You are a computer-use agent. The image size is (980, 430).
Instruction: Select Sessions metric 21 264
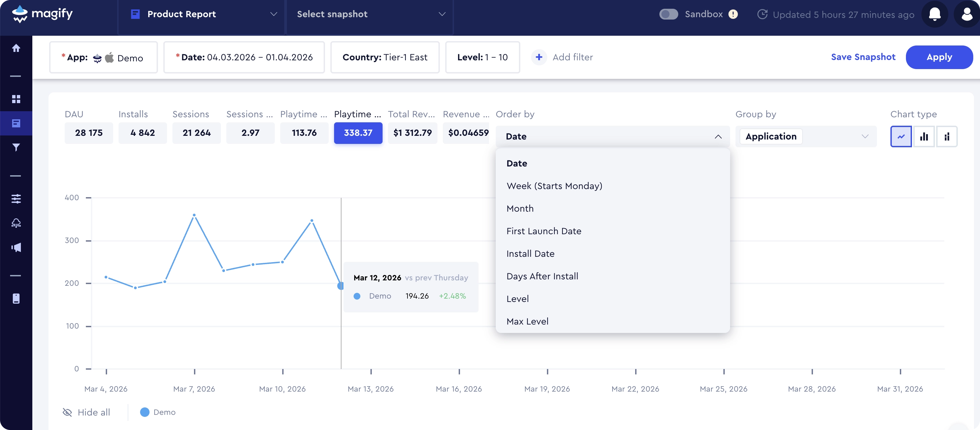tap(196, 133)
